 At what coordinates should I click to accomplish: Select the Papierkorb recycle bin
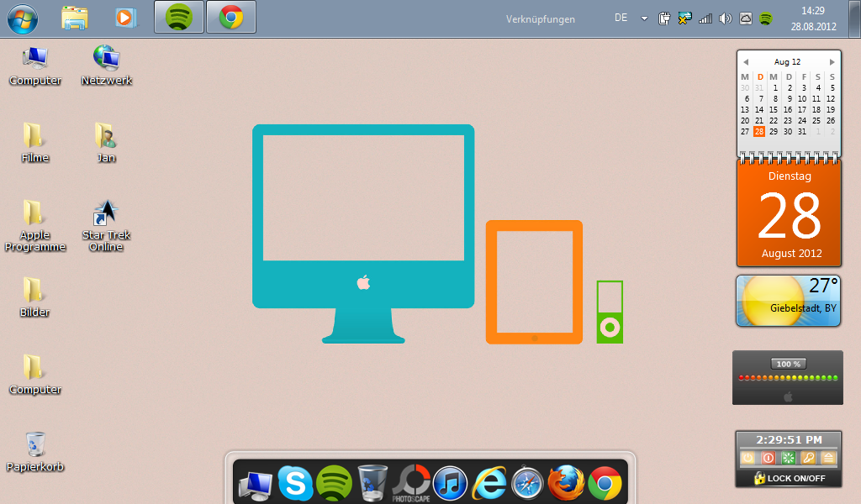pyautogui.click(x=35, y=452)
